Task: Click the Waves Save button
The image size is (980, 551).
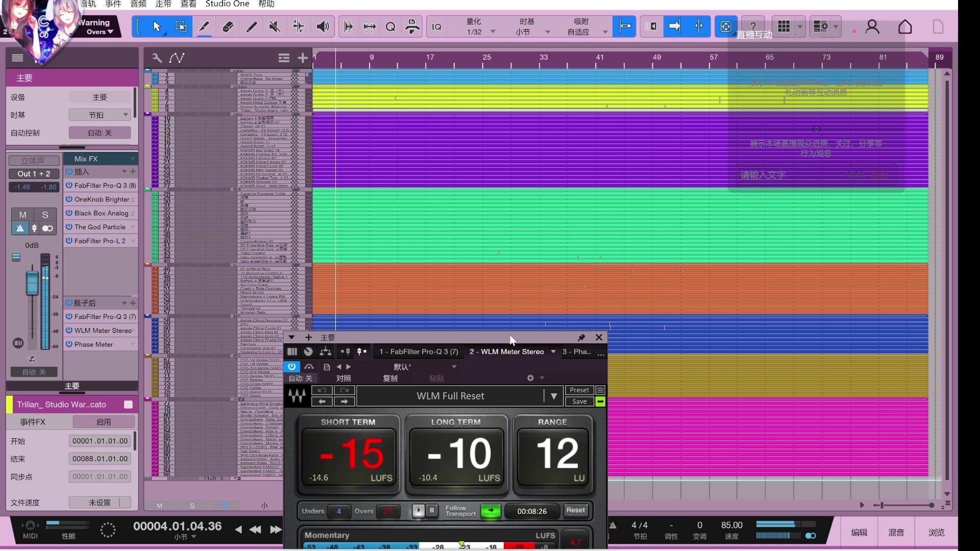Action: [x=579, y=402]
